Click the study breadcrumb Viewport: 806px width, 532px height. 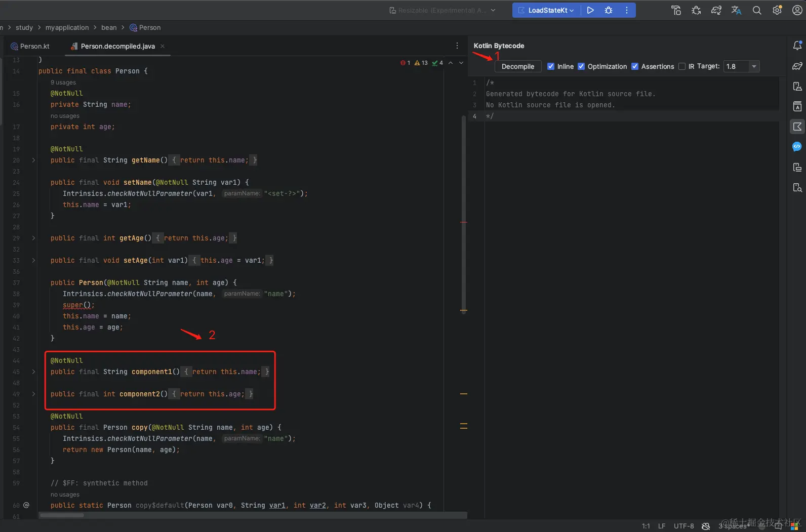[x=24, y=27]
